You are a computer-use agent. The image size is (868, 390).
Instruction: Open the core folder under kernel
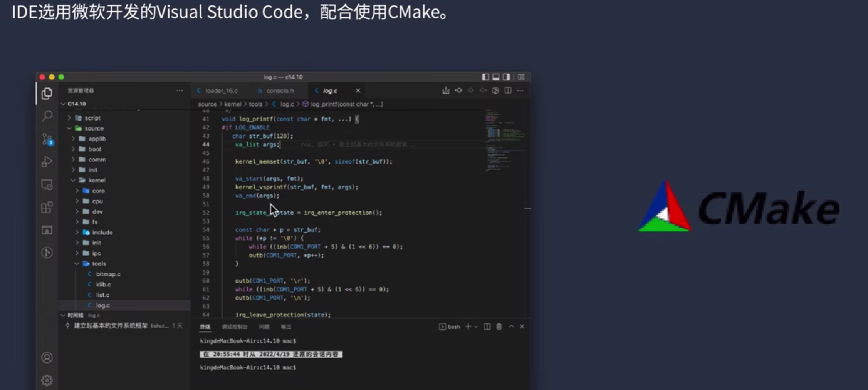pyautogui.click(x=98, y=191)
